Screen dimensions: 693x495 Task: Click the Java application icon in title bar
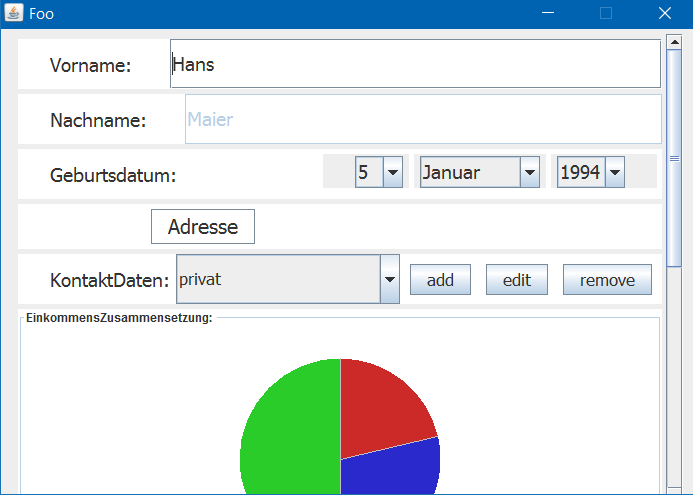pos(14,13)
